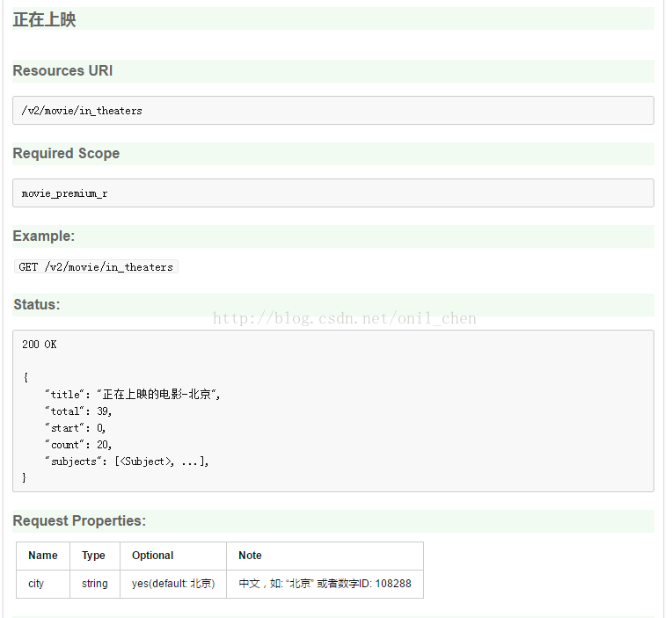Click the note cell with ID 108288

tap(325, 584)
